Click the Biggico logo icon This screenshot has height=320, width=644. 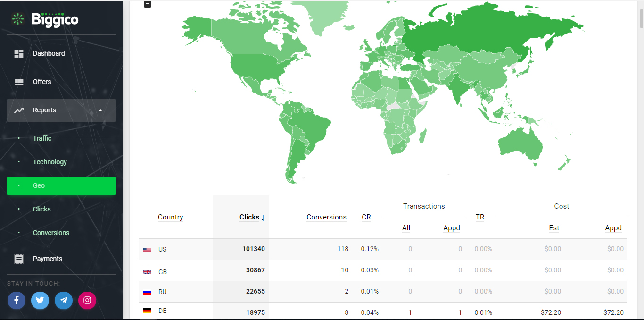coord(18,19)
